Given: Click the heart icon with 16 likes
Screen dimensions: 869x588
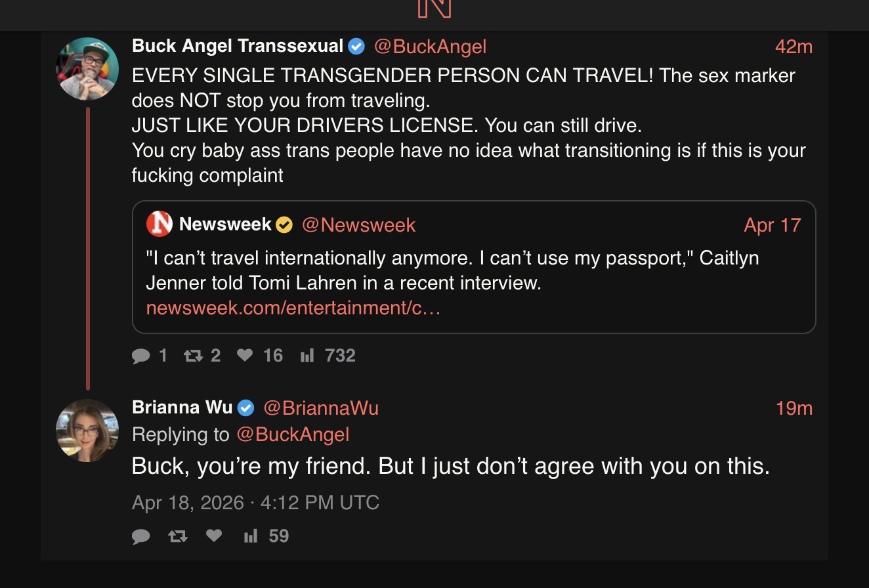Looking at the screenshot, I should click(x=245, y=355).
